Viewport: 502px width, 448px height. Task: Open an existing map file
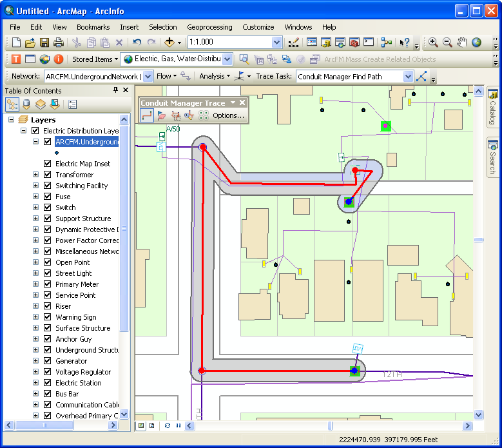(30, 43)
